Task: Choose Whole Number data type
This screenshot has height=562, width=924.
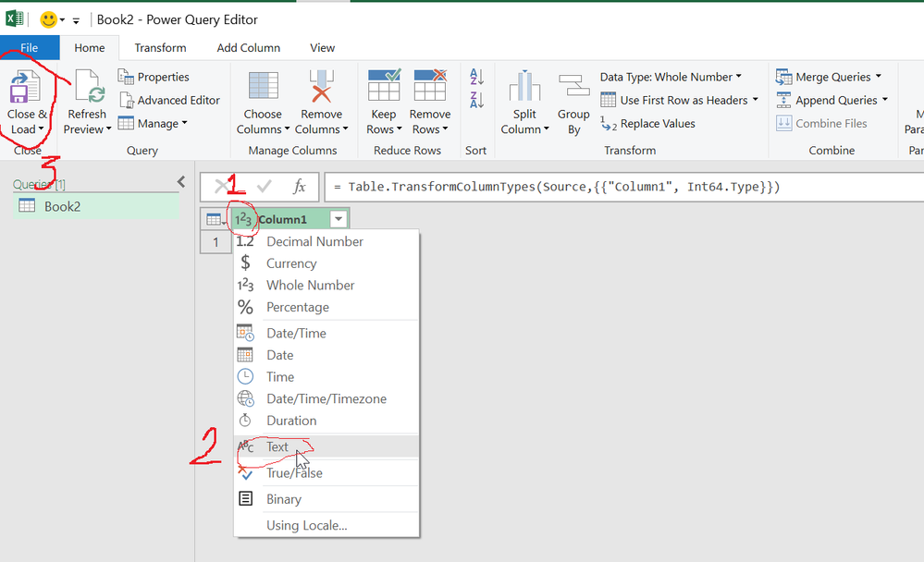Action: pos(326,285)
